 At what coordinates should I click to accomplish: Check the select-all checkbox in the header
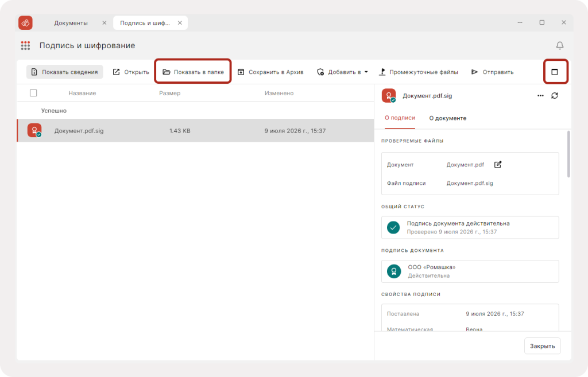pyautogui.click(x=33, y=93)
